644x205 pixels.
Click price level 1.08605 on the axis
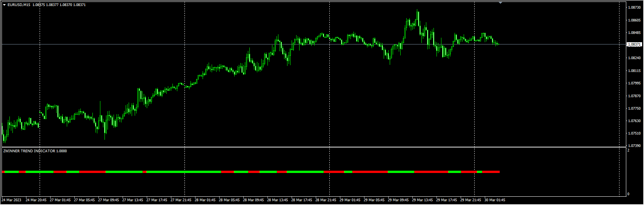[x=634, y=20]
